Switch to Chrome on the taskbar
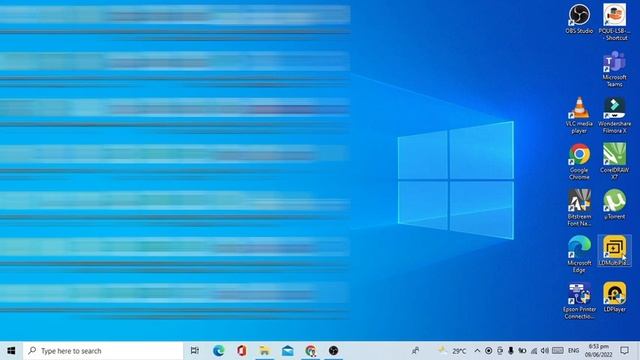Image resolution: width=640 pixels, height=360 pixels. (x=311, y=351)
